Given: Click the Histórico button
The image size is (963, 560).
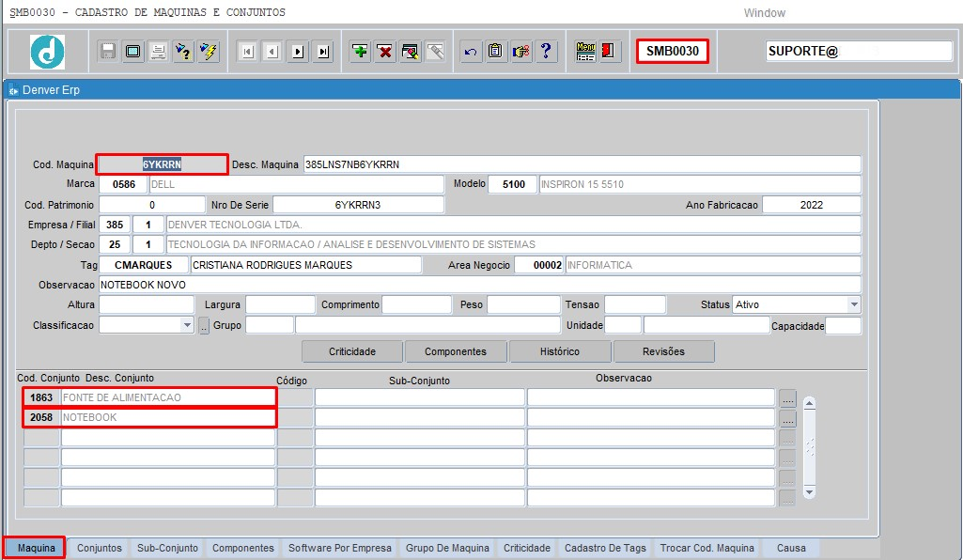Looking at the screenshot, I should coord(560,351).
